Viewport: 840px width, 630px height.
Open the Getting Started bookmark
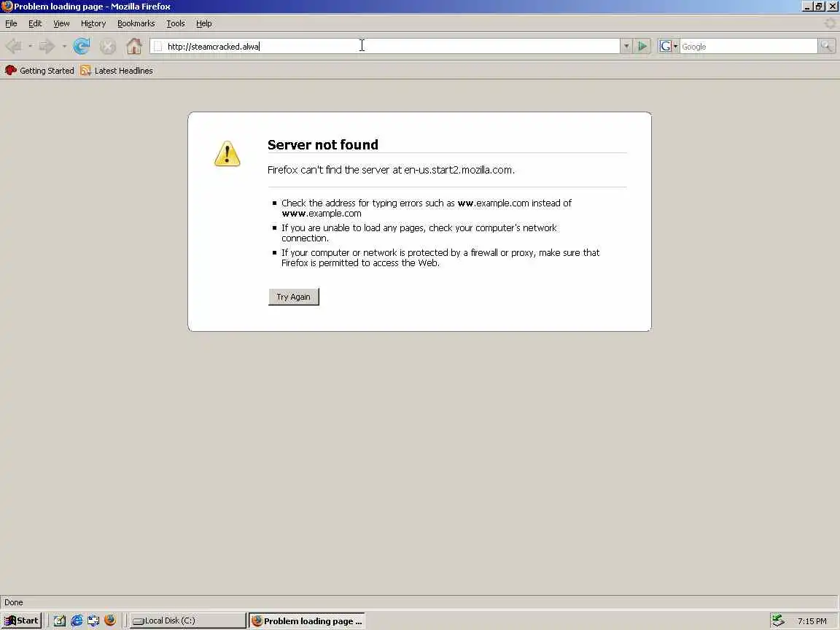pos(39,70)
